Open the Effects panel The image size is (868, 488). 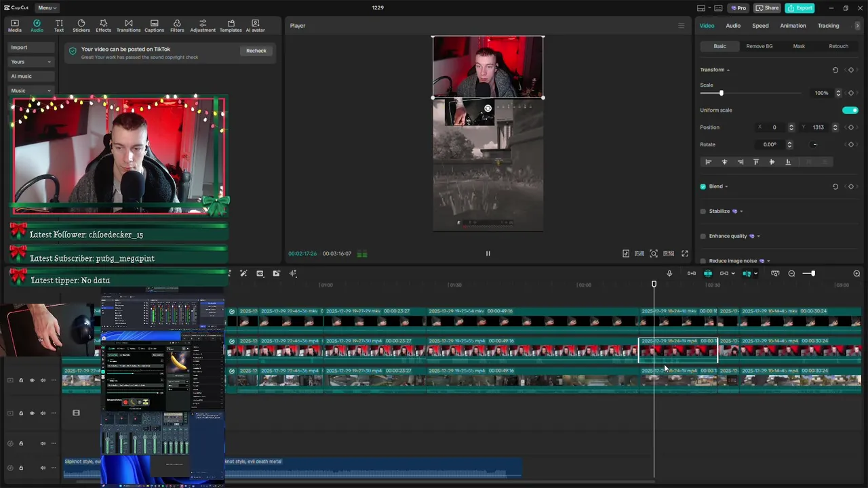click(103, 26)
